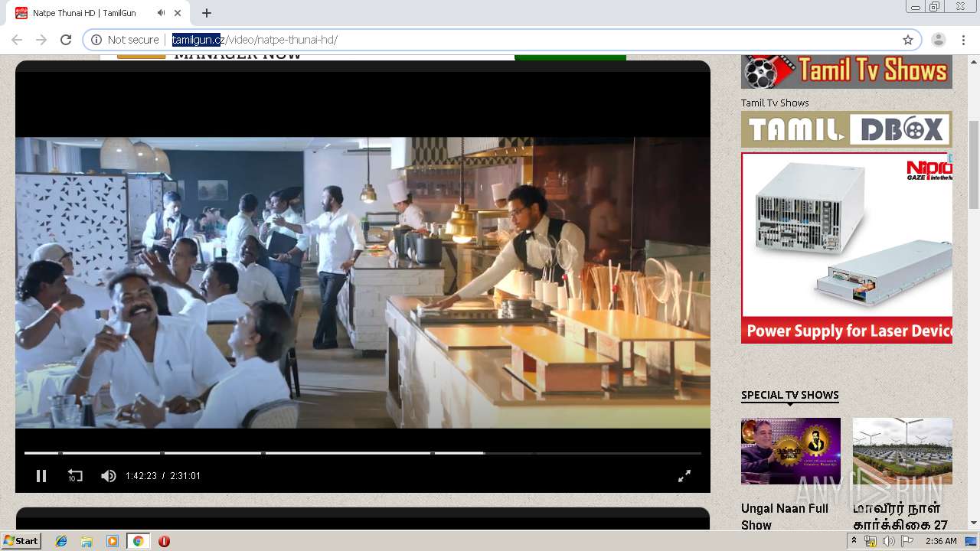The width and height of the screenshot is (980, 551).
Task: Enter fullscreen mode on the video
Action: coord(684,476)
